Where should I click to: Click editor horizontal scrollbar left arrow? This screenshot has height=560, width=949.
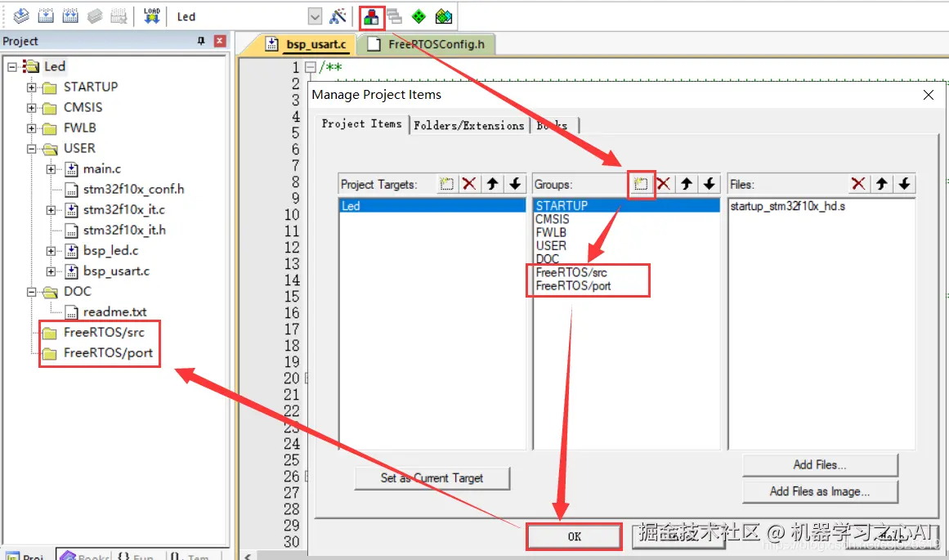tap(247, 556)
